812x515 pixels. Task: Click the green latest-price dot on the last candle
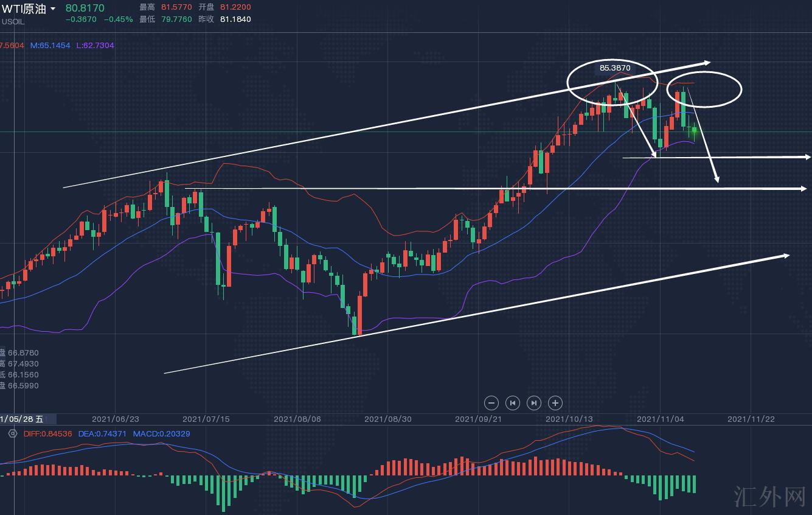tap(694, 130)
